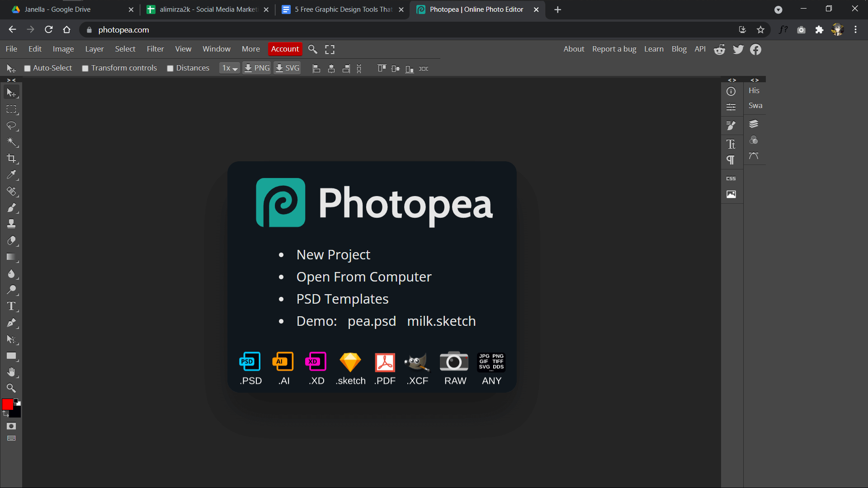Open the 1x scale dropdown
868x488 pixels.
point(230,68)
